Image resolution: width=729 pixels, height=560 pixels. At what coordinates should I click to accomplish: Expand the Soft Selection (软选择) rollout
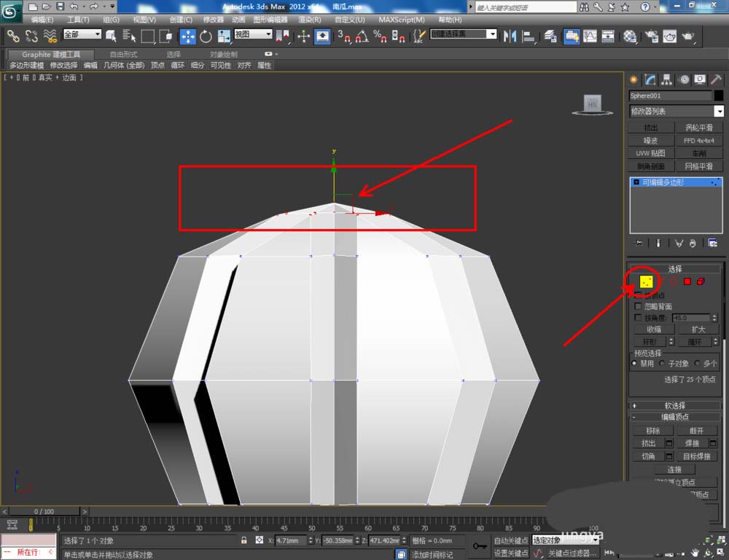(674, 405)
